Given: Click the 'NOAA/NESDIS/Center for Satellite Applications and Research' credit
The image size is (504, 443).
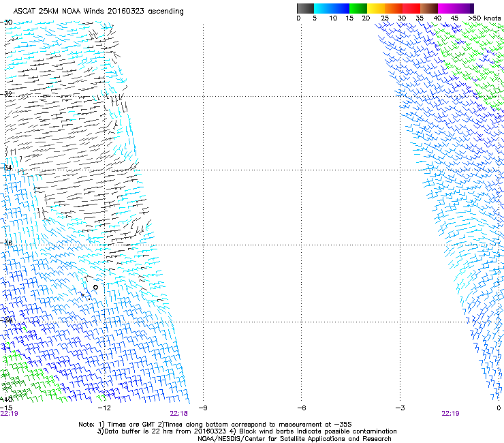Looking at the screenshot, I should pos(294,439).
